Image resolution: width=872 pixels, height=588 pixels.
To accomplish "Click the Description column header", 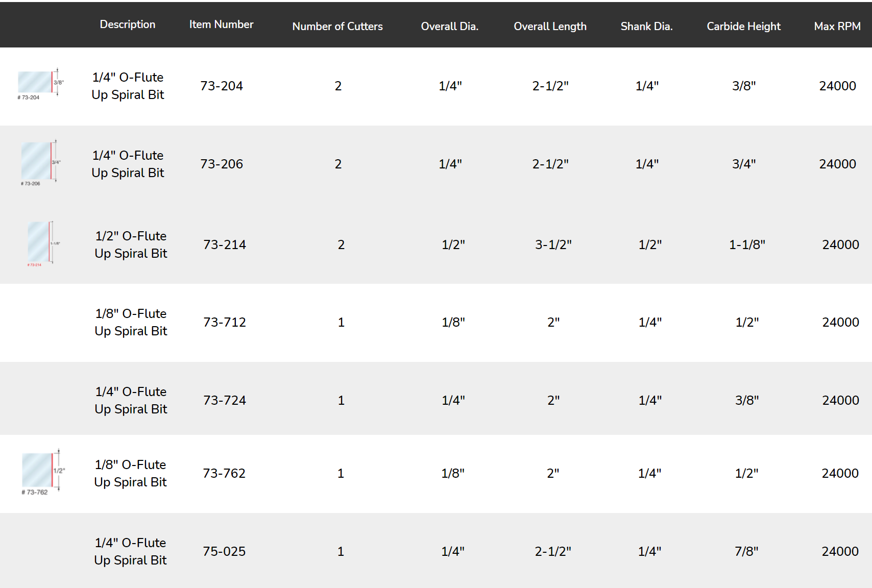I will (127, 24).
